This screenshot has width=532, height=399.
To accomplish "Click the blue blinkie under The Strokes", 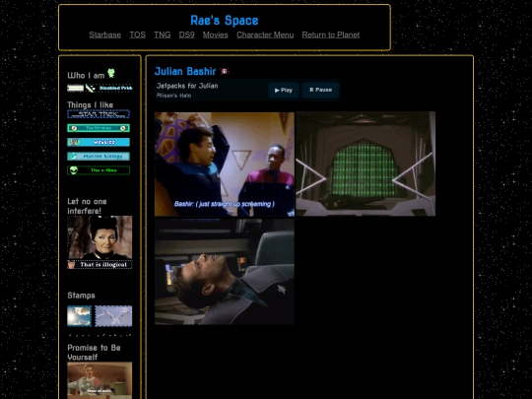I will (x=99, y=142).
